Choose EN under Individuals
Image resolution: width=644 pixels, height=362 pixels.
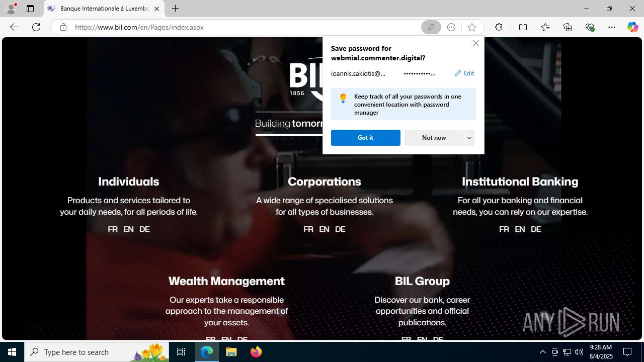pyautogui.click(x=128, y=229)
